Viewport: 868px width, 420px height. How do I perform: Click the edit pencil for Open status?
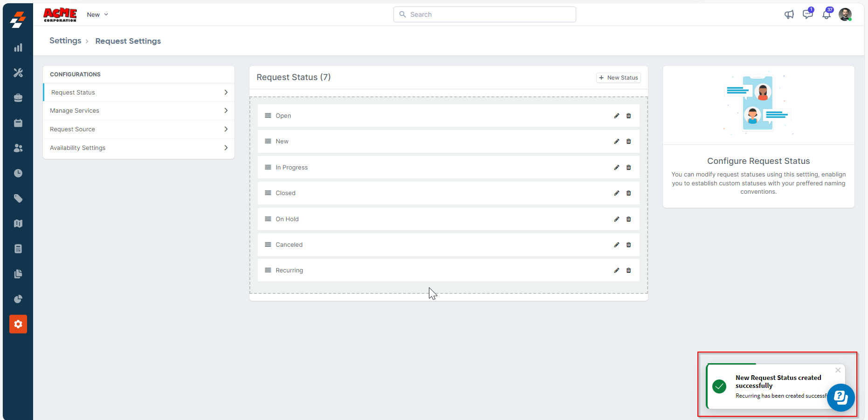coord(616,116)
